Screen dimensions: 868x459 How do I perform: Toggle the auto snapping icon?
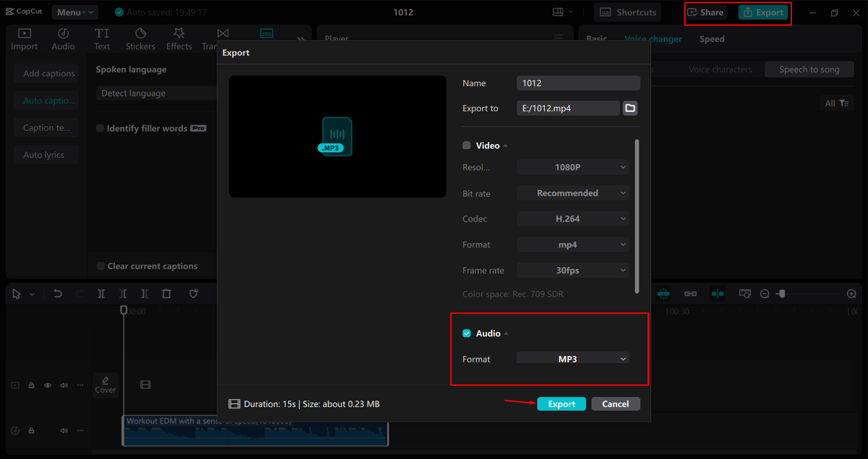click(717, 294)
